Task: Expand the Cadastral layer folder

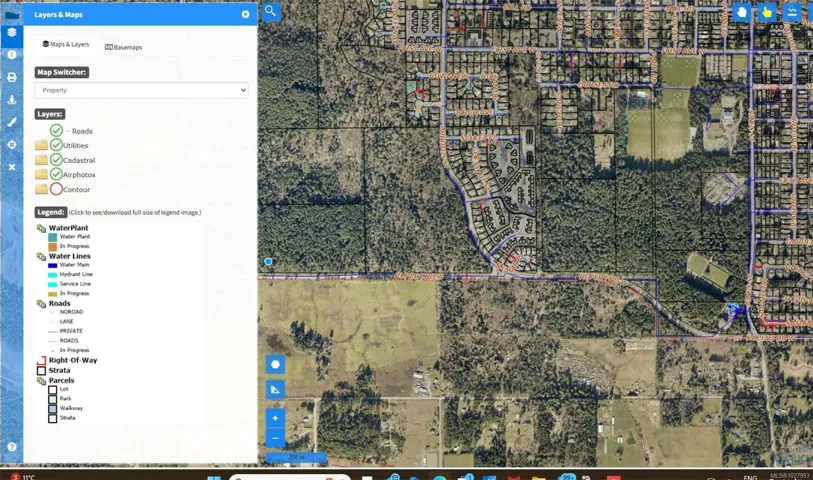Action: 41,160
